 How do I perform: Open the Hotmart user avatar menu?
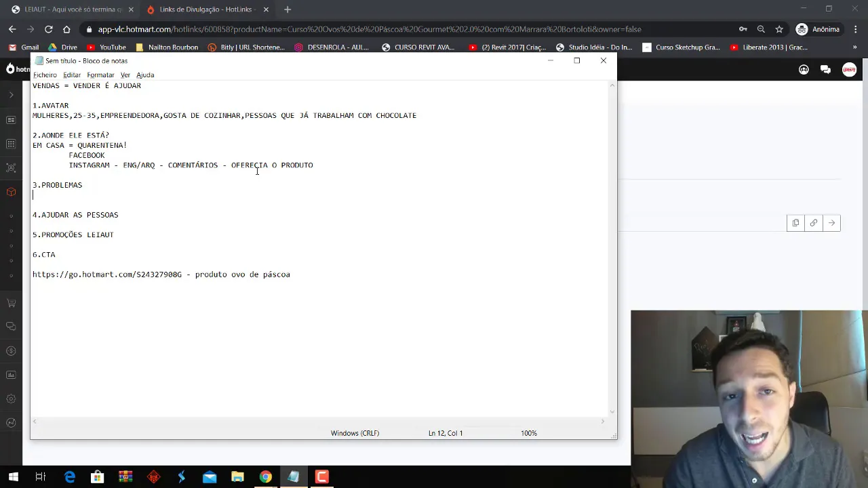849,69
